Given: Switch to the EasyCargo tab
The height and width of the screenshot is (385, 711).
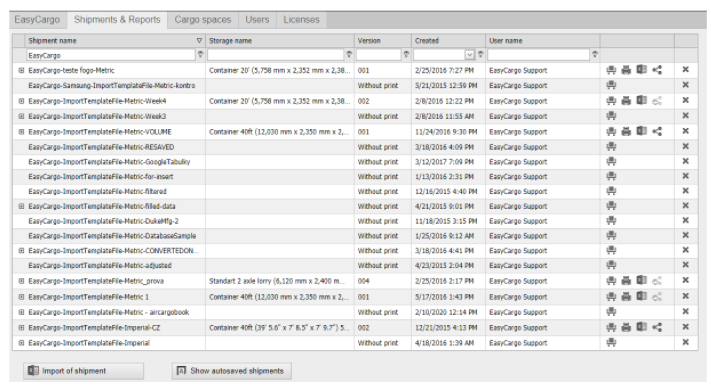Looking at the screenshot, I should pos(38,20).
